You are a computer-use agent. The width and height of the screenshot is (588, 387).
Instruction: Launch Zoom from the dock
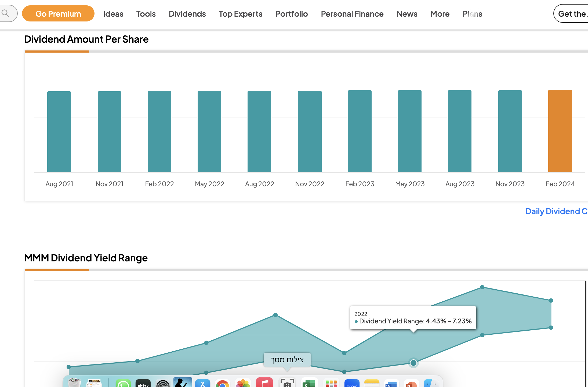352,383
